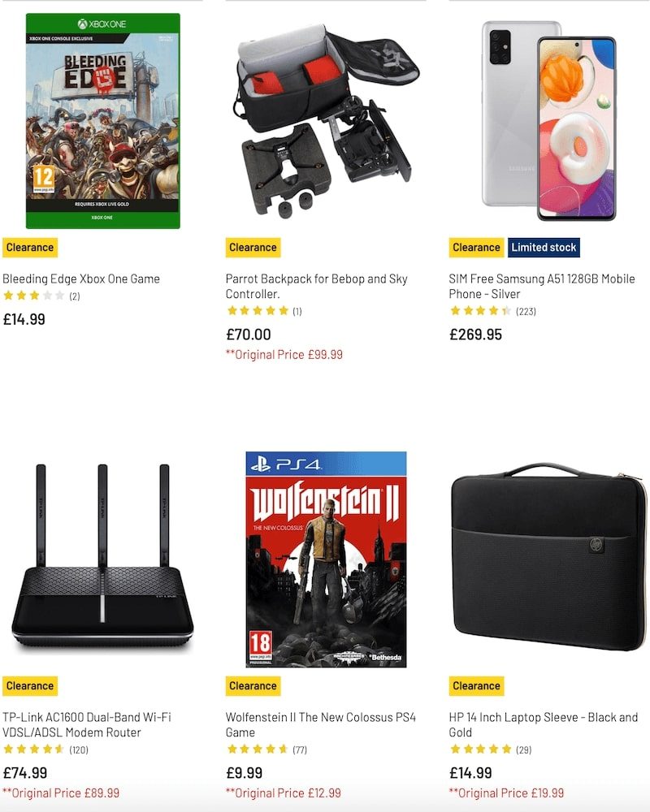Click star rating with 223 reviews
This screenshot has height=812, width=650.
493,311
